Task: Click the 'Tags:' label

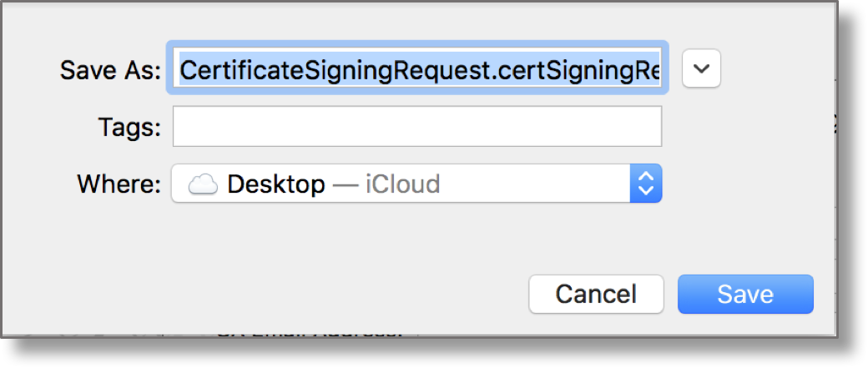Action: coord(129,128)
